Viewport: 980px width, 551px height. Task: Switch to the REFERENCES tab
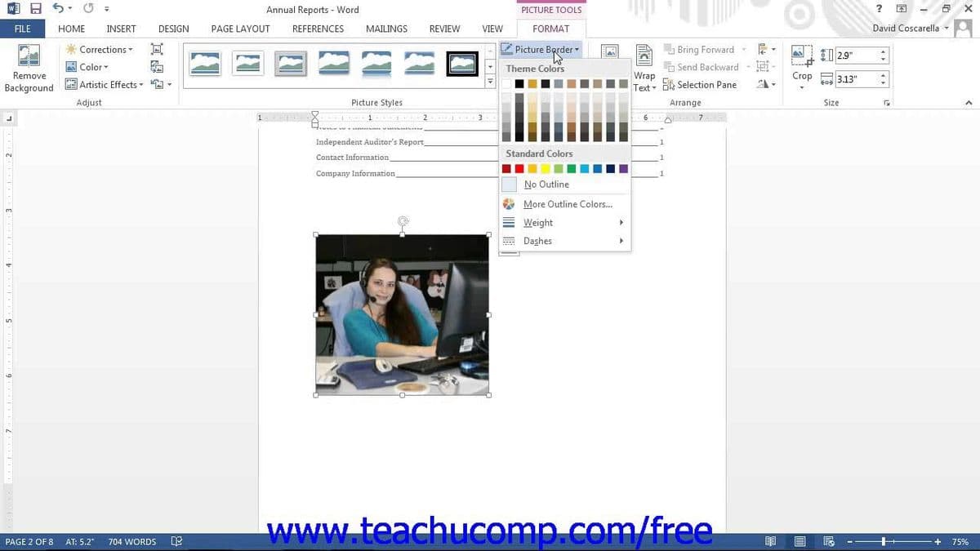tap(318, 29)
